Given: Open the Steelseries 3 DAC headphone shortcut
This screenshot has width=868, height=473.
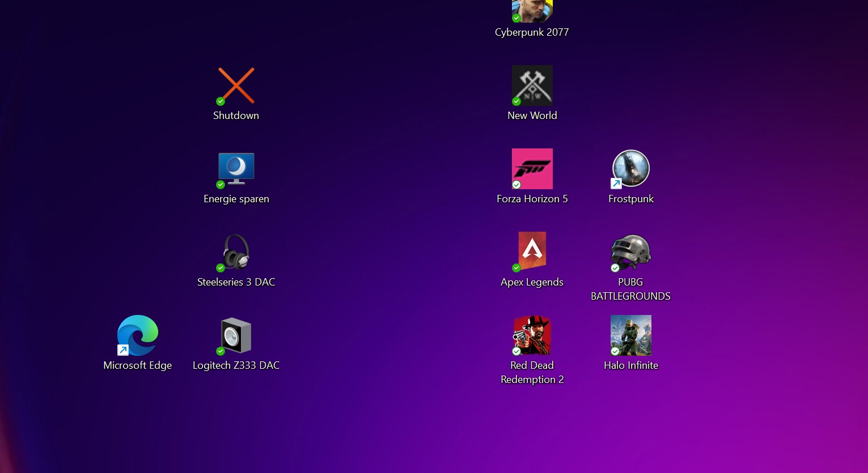Looking at the screenshot, I should [x=236, y=252].
